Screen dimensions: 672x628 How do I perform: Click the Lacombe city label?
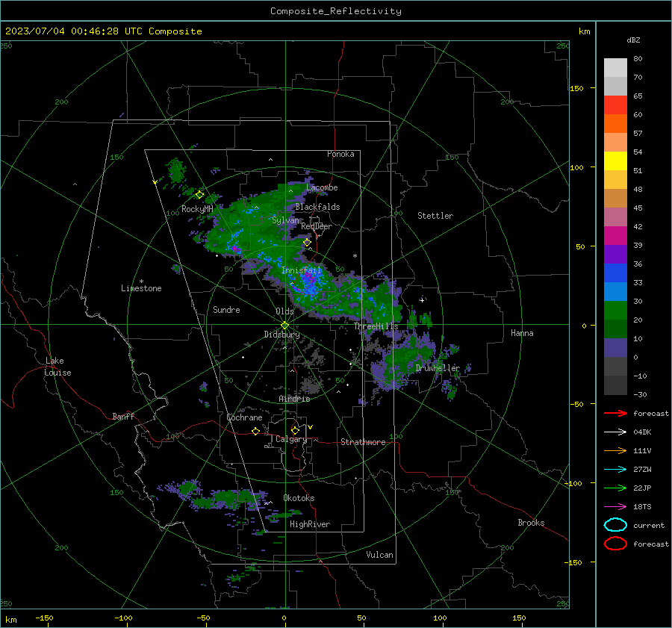point(322,187)
